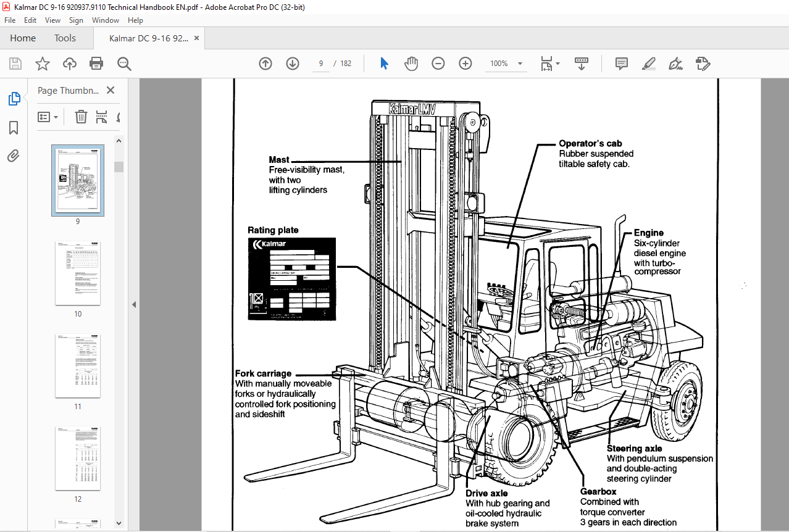The image size is (789, 532).
Task: Click the cloud upload icon
Action: pos(70,64)
